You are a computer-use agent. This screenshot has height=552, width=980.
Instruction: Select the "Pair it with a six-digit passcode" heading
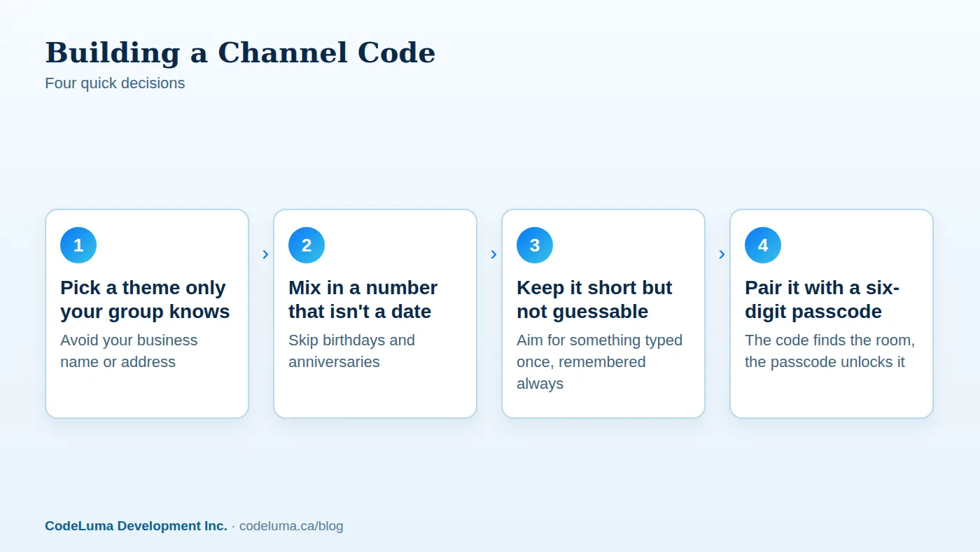[x=822, y=299]
